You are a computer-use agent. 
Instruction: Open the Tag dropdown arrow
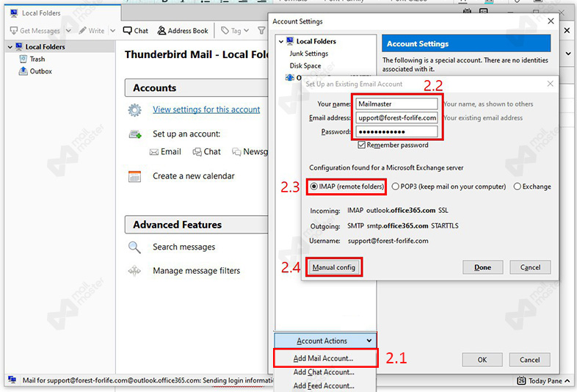(246, 31)
